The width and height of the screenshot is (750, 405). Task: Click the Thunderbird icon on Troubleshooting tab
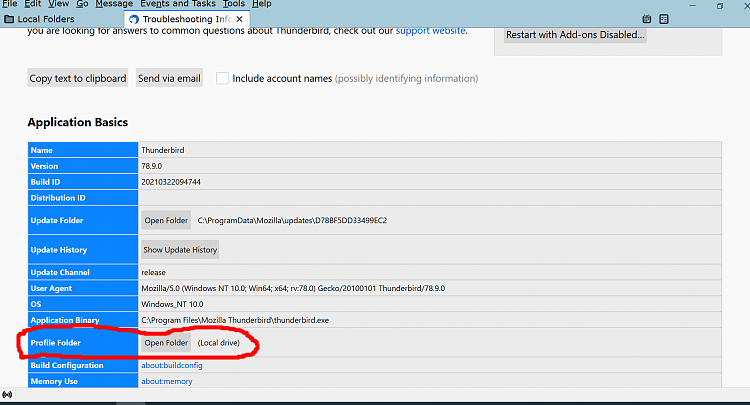(134, 19)
